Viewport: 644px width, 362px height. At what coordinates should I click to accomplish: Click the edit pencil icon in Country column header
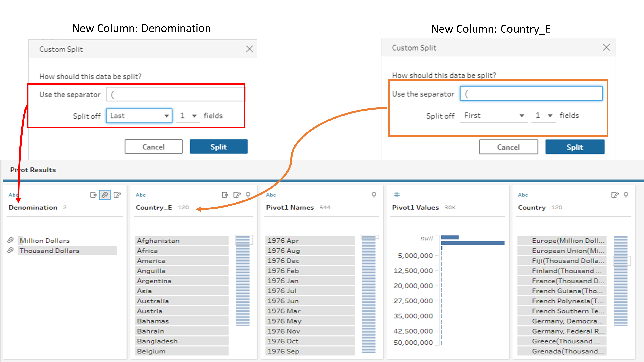pos(615,195)
